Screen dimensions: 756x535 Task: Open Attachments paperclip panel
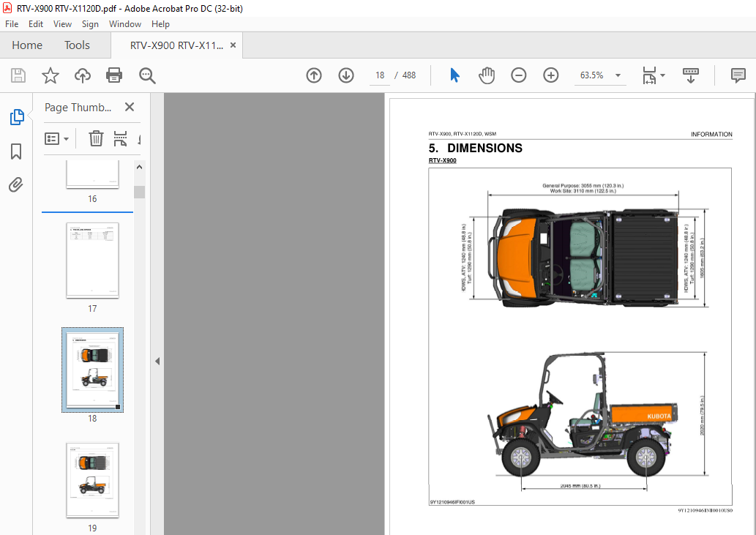pos(16,184)
